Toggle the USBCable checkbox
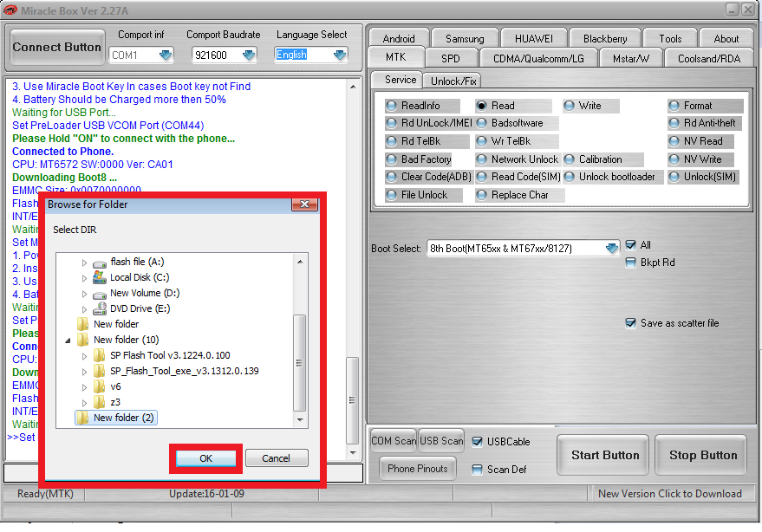 (477, 442)
